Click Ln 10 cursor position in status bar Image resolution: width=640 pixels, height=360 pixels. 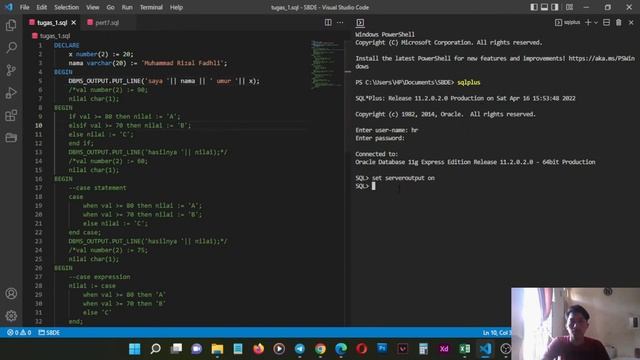click(x=497, y=333)
